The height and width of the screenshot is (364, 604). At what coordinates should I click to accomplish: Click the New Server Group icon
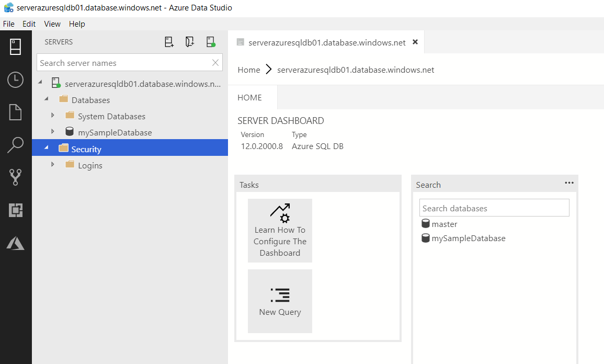(x=189, y=42)
